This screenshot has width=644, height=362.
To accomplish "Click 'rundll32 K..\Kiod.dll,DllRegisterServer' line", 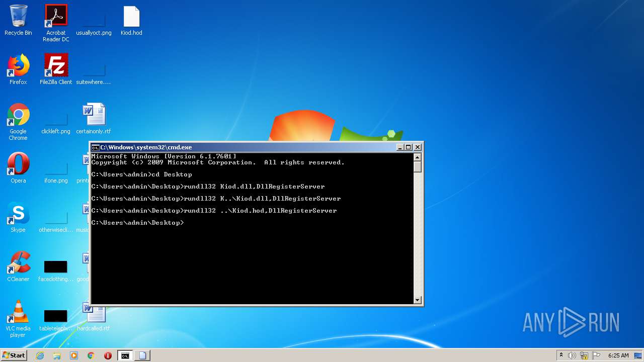I will 216,199.
